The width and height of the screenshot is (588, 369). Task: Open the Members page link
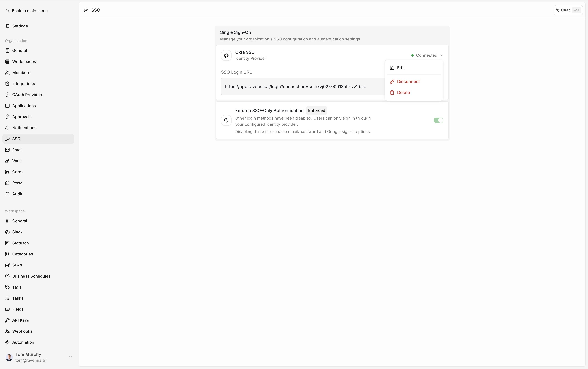38,72
